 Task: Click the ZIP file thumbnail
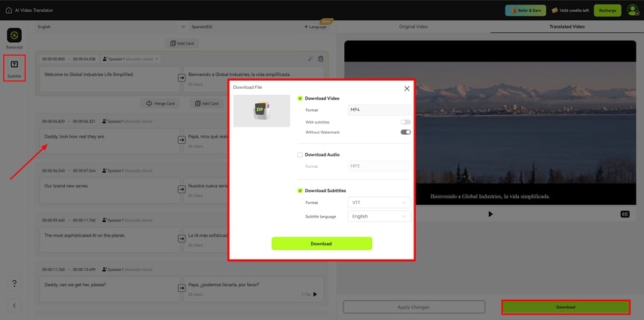[x=261, y=111]
